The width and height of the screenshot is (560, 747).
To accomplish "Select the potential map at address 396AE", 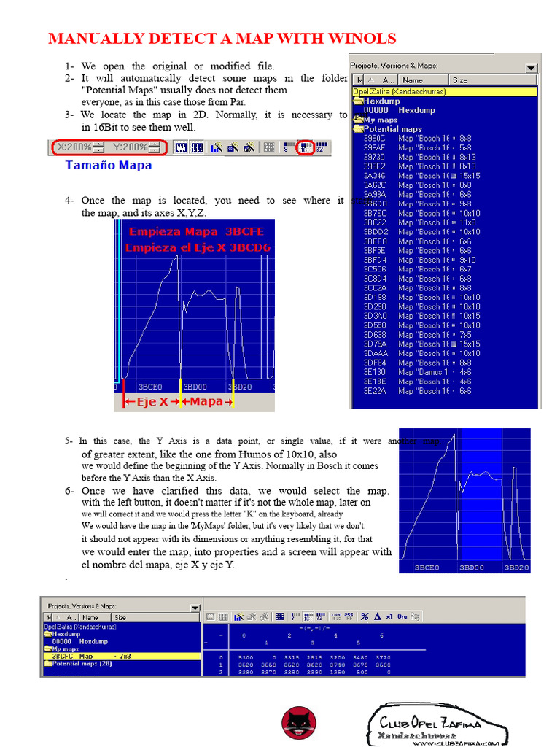I will (417, 147).
